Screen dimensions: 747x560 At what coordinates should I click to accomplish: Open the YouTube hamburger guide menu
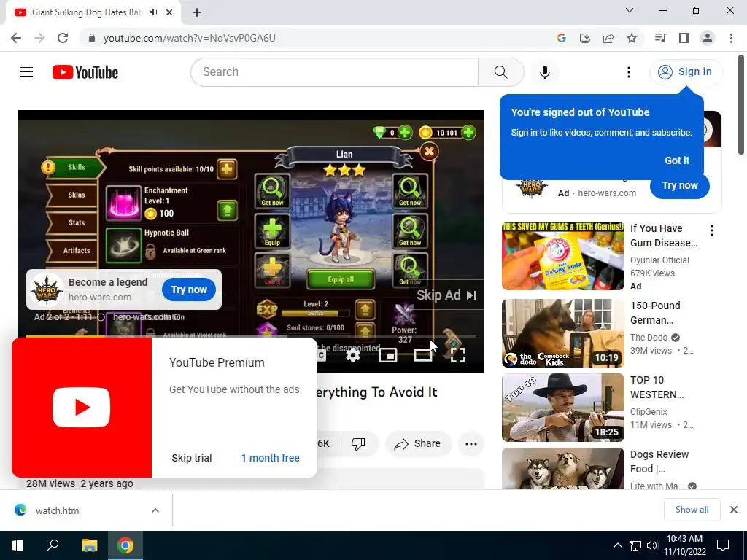click(26, 72)
